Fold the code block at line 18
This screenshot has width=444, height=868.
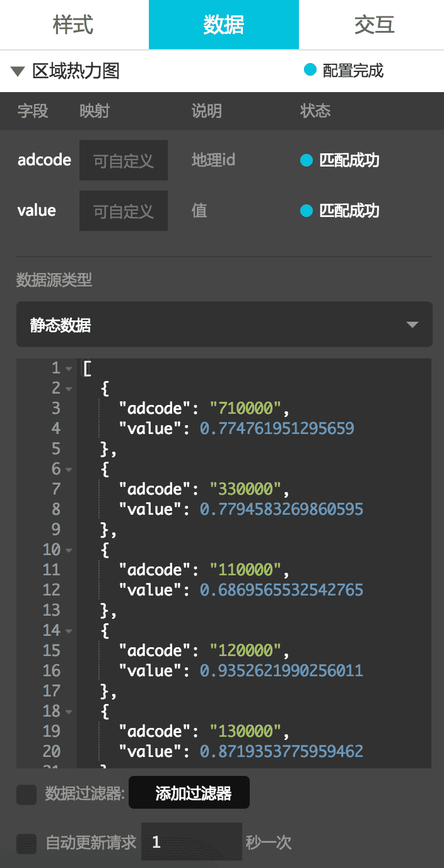click(69, 712)
